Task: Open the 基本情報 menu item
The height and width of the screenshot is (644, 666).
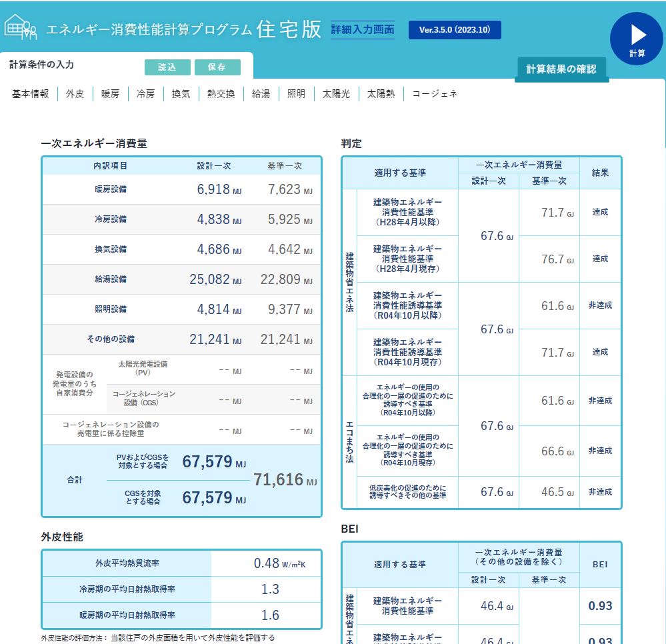Action: coord(31,94)
